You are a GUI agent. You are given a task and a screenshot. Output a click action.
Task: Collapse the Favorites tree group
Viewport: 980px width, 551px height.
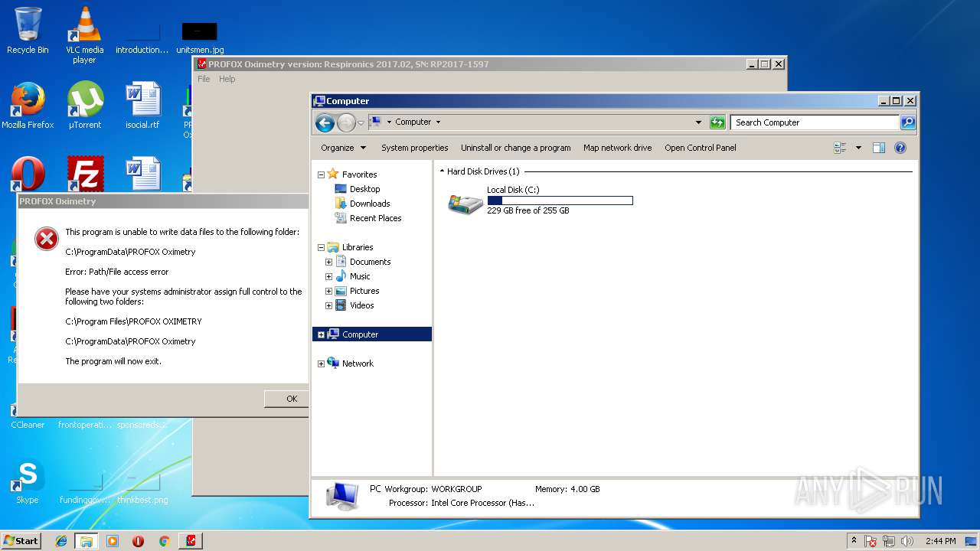tap(321, 174)
